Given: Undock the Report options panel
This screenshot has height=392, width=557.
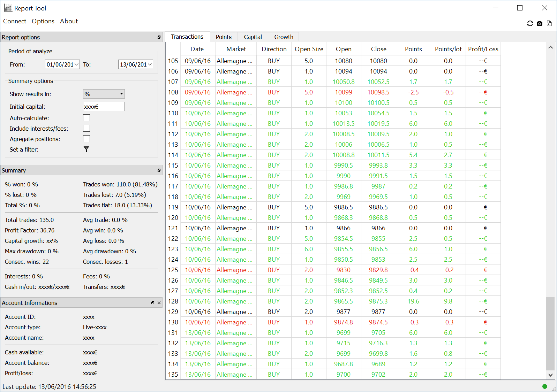Looking at the screenshot, I should (x=159, y=37).
